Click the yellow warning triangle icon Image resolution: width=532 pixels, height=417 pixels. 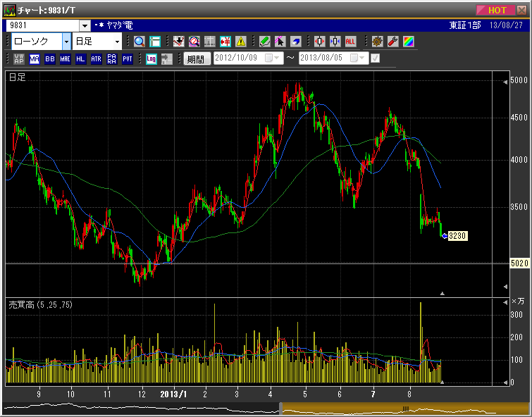point(241,42)
